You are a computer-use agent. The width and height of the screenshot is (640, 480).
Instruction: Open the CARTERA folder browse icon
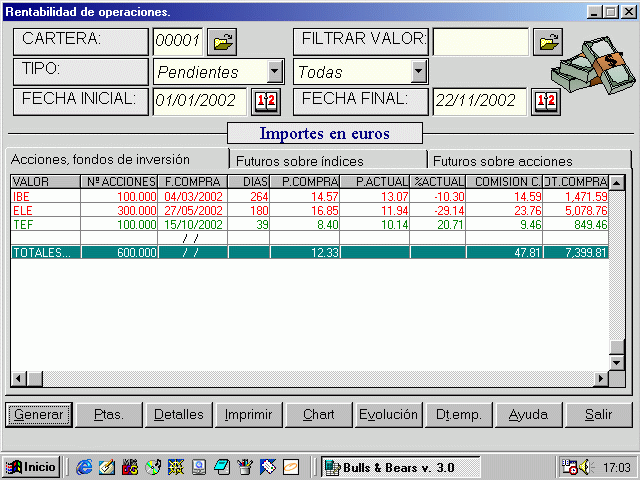pos(222,42)
